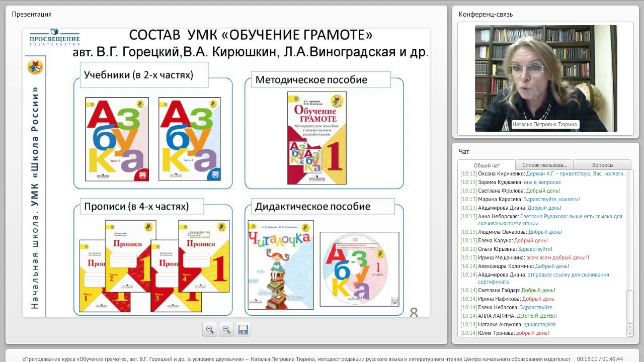
Task: Click the Презентация panel title
Action: click(32, 14)
